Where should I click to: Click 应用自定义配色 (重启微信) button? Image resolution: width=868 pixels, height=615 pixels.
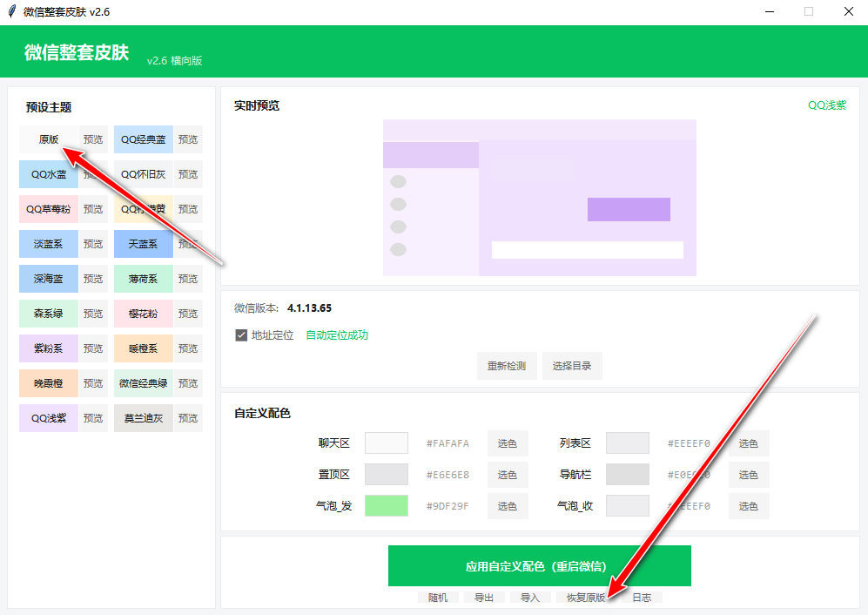(540, 565)
